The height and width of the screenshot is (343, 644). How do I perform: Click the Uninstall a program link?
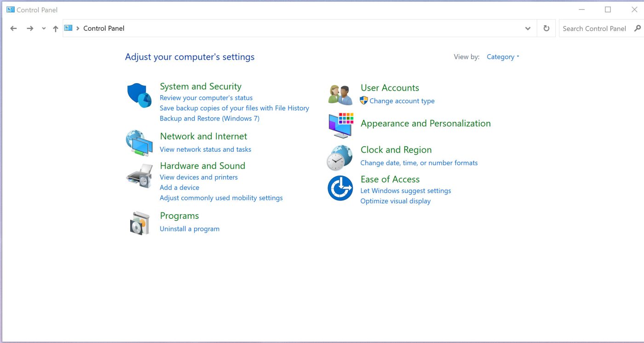click(190, 229)
